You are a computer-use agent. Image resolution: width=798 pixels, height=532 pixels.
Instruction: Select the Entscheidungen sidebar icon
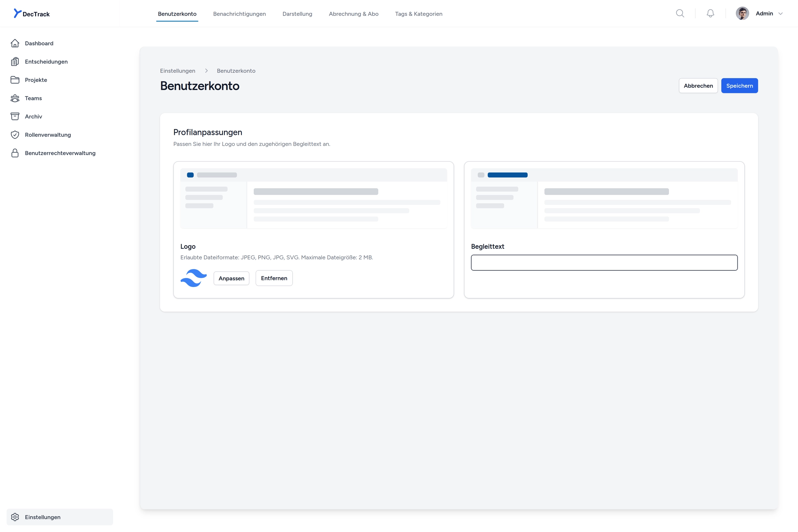[x=15, y=62]
